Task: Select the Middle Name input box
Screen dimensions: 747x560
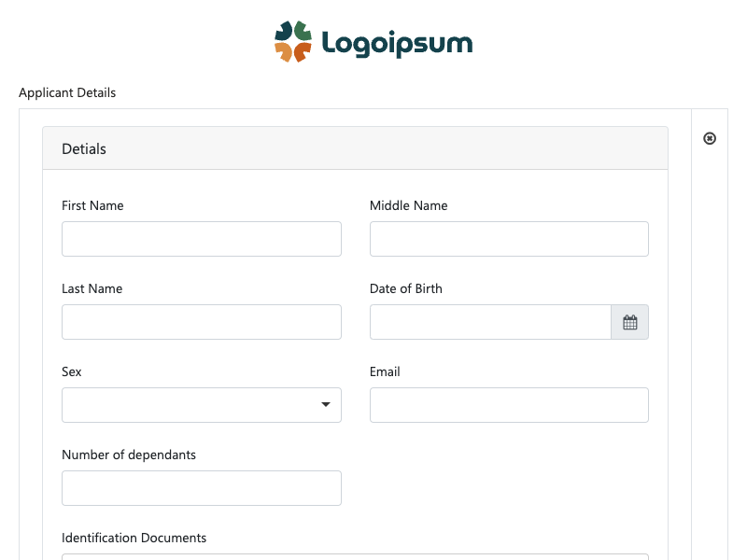Action: (x=509, y=239)
